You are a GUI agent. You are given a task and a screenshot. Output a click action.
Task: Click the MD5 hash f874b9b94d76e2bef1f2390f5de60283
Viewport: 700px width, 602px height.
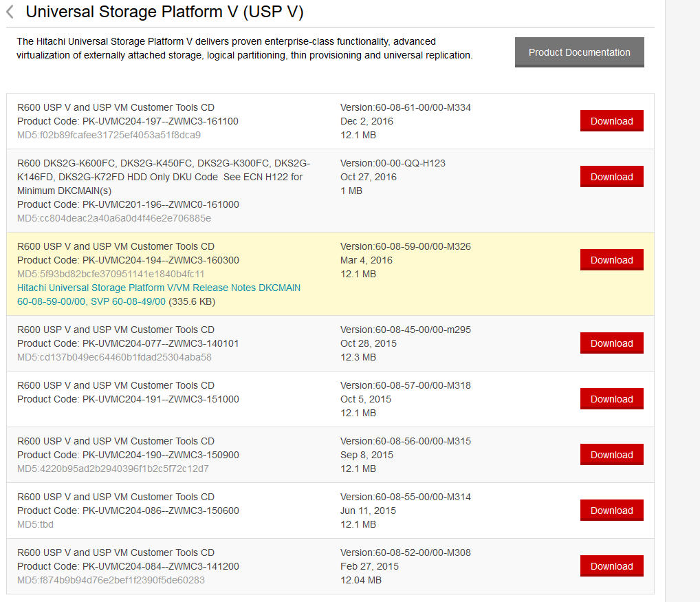[111, 580]
